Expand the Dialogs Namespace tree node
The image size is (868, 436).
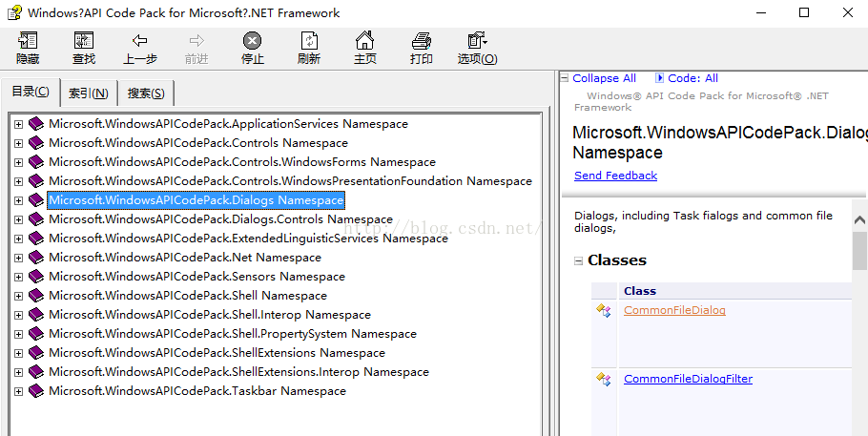point(18,200)
